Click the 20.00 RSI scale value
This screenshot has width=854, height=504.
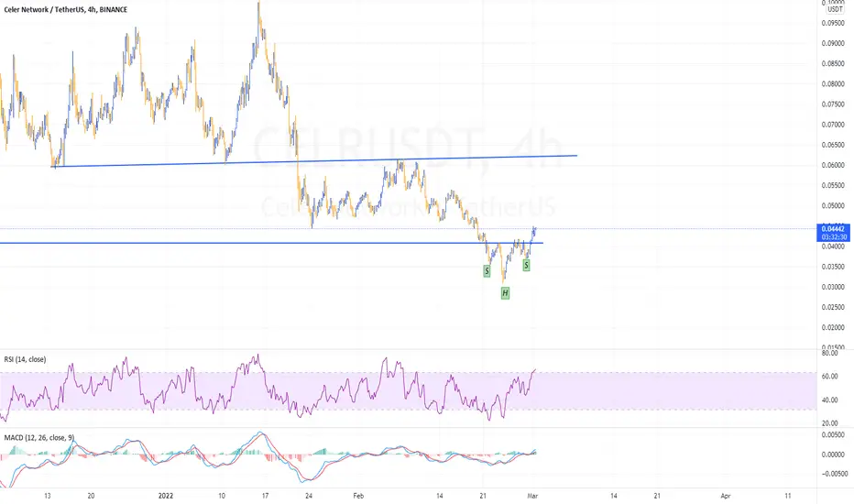tap(829, 423)
